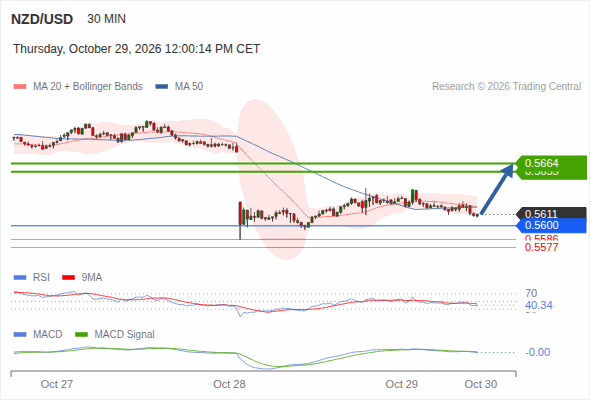Click the 0.5586 red support label
This screenshot has width=590, height=400.
[541, 238]
